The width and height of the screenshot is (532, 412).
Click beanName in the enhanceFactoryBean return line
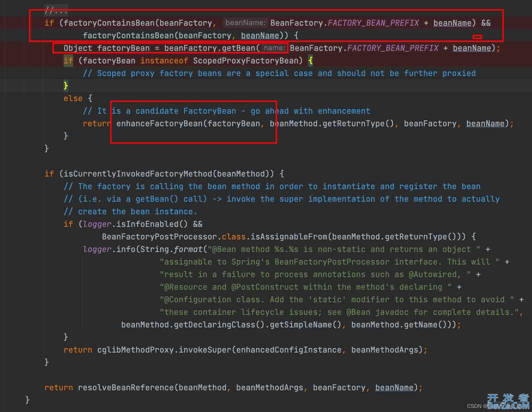click(485, 123)
